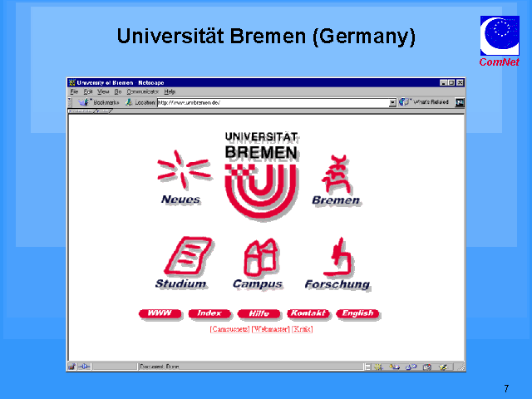
Task: Click the Campus text label
Action: 258,284
